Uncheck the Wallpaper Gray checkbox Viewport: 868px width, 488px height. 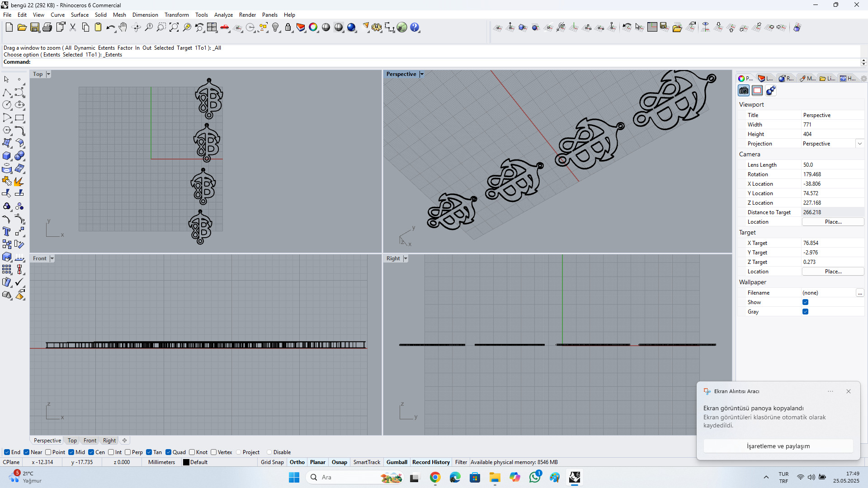pyautogui.click(x=805, y=312)
